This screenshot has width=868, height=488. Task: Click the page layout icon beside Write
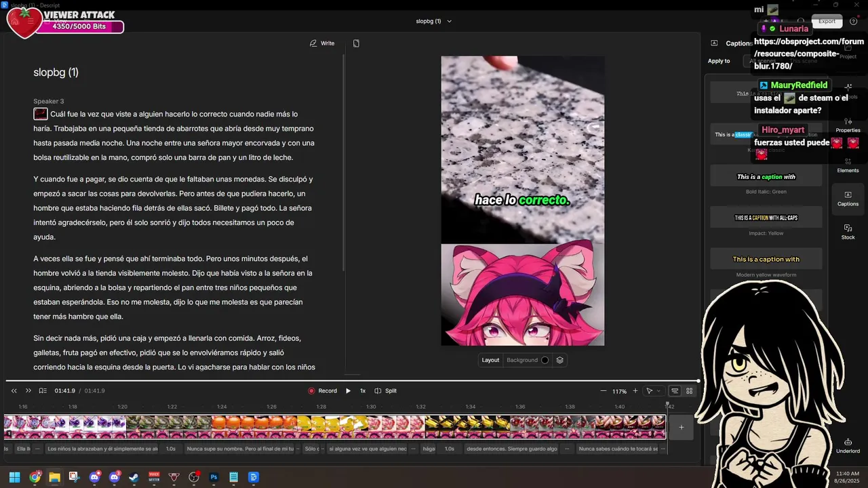[356, 43]
